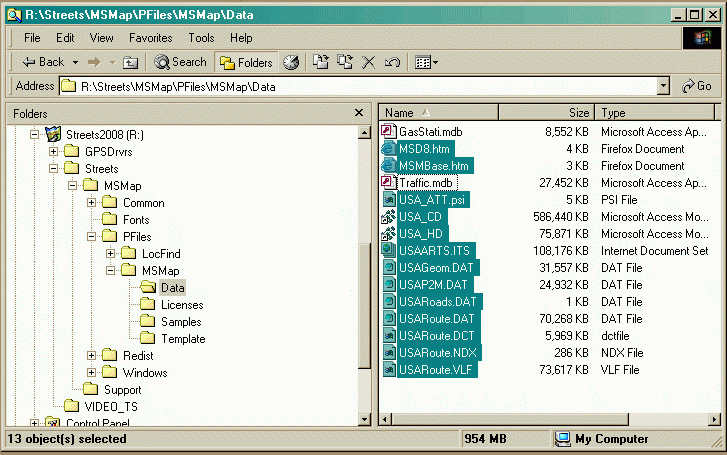Select the Samples folder in tree
The width and height of the screenshot is (727, 455).
coord(181,322)
